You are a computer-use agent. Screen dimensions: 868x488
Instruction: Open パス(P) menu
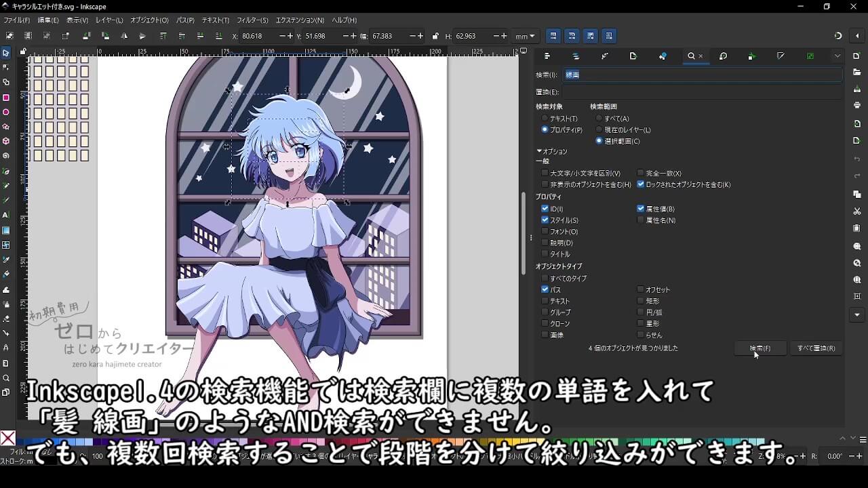click(185, 20)
